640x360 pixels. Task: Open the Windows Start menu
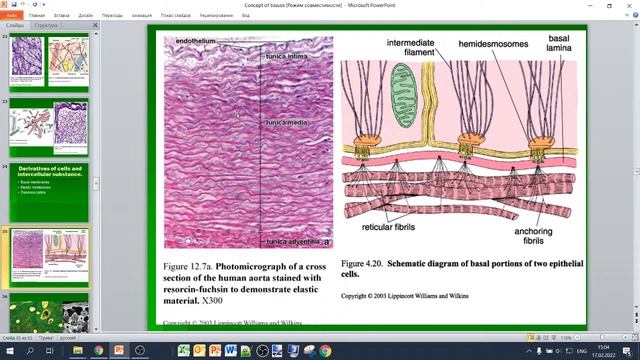coord(10,351)
